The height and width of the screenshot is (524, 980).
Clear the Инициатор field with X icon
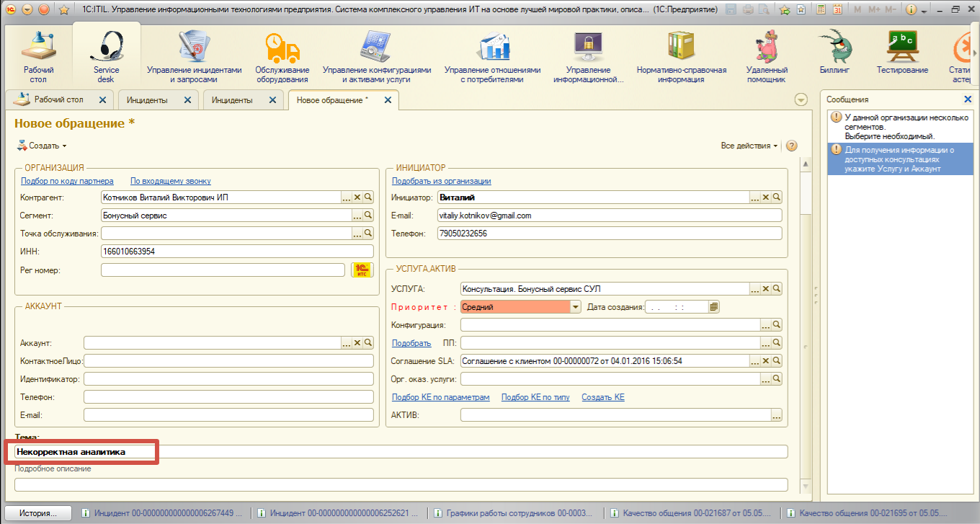coord(765,197)
